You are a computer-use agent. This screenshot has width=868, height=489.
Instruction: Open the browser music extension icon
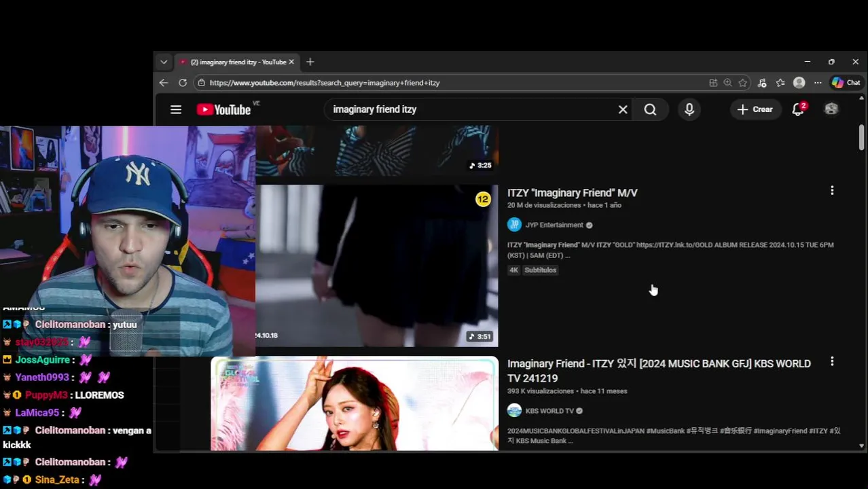(762, 83)
